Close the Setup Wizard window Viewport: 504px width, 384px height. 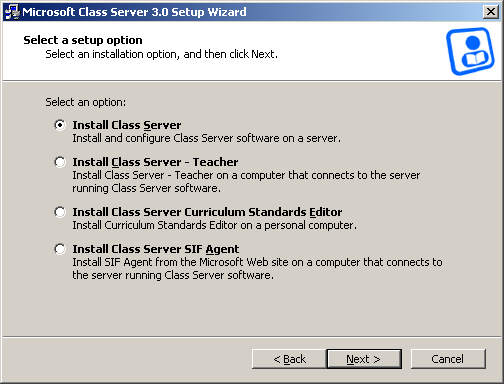click(x=491, y=12)
